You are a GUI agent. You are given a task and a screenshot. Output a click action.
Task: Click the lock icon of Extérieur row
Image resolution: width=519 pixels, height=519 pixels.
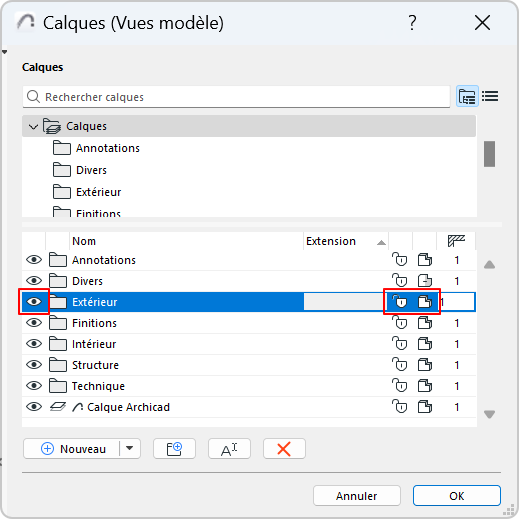[400, 301]
